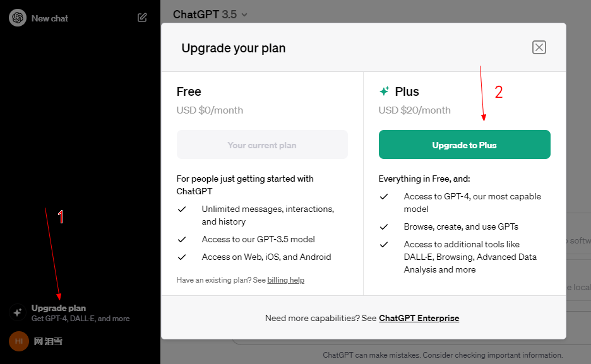Click the orange HI user avatar

click(x=19, y=341)
